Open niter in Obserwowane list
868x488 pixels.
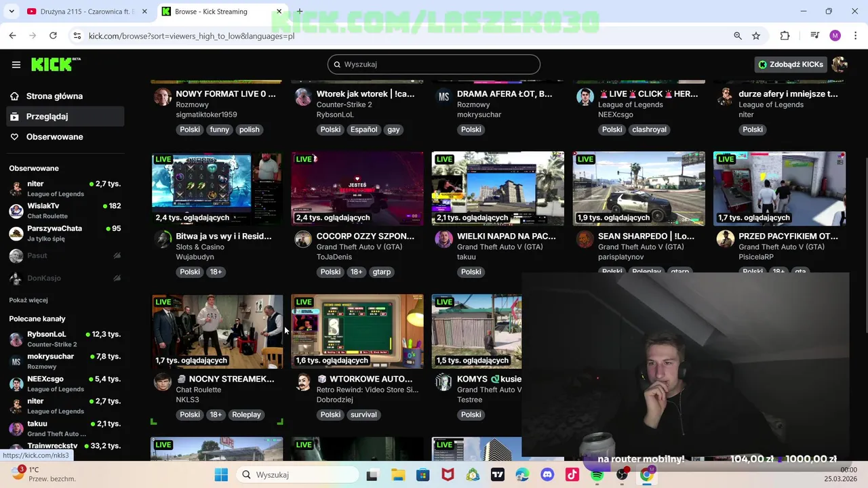pos(64,188)
